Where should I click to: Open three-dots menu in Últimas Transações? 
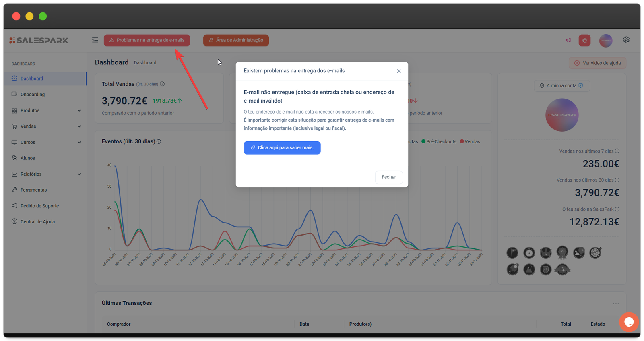(616, 304)
